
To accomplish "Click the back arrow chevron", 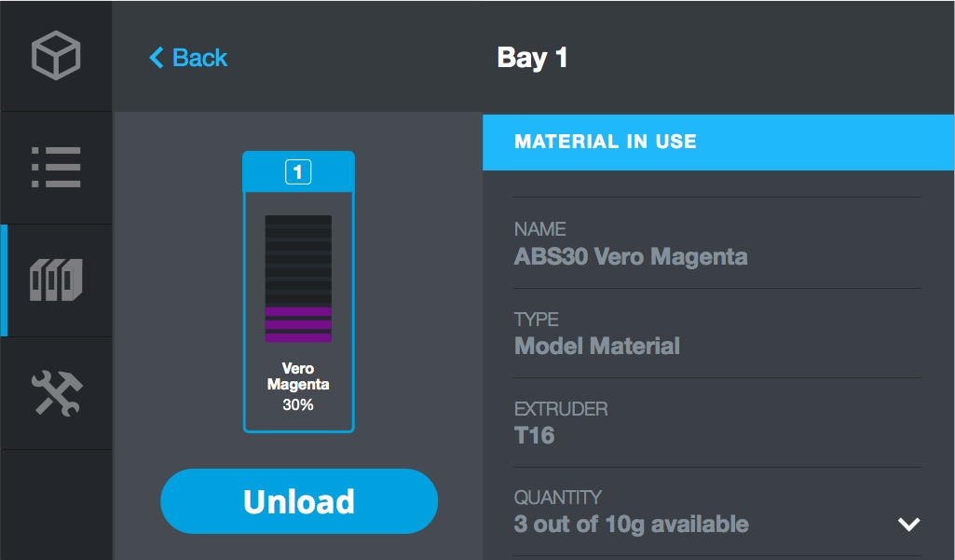I will (157, 58).
